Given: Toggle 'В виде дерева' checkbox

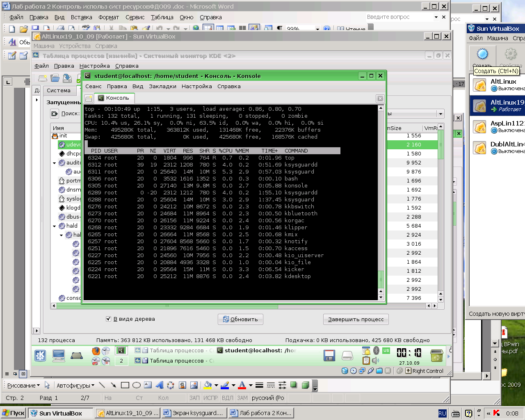Looking at the screenshot, I should pyautogui.click(x=108, y=319).
